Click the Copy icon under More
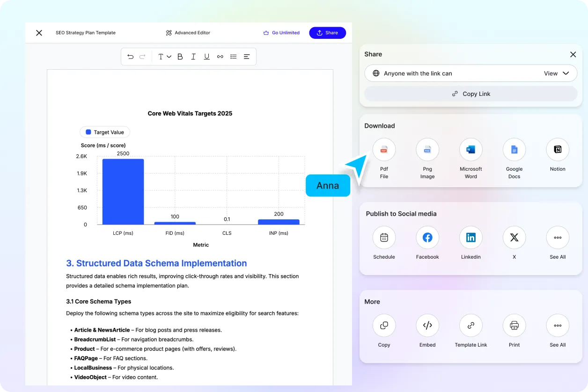This screenshot has height=392, width=588. click(384, 326)
